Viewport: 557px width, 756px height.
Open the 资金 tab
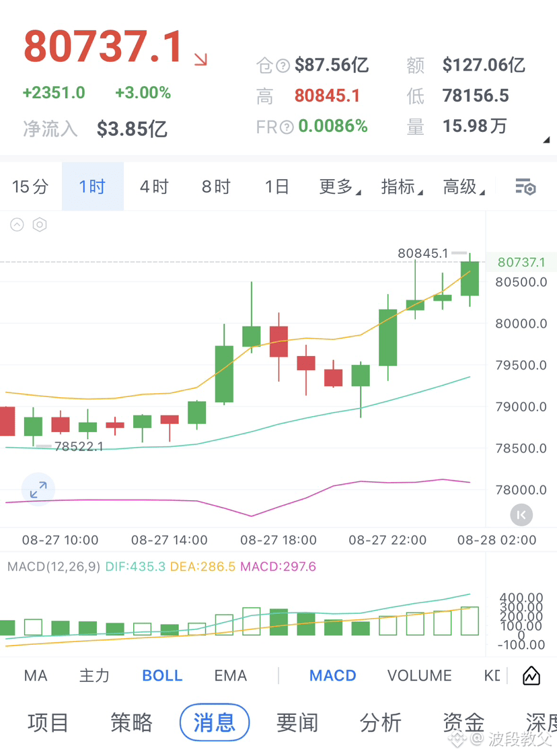coord(463,723)
